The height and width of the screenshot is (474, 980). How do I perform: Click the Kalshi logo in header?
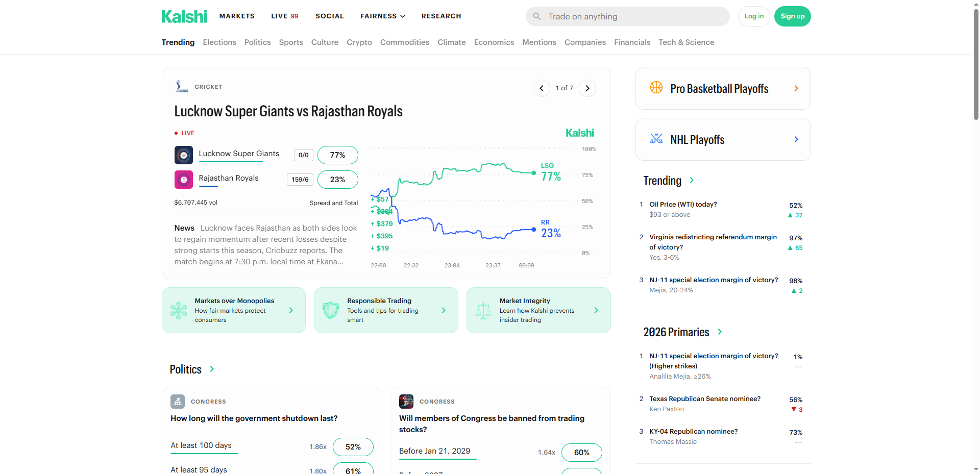point(184,16)
